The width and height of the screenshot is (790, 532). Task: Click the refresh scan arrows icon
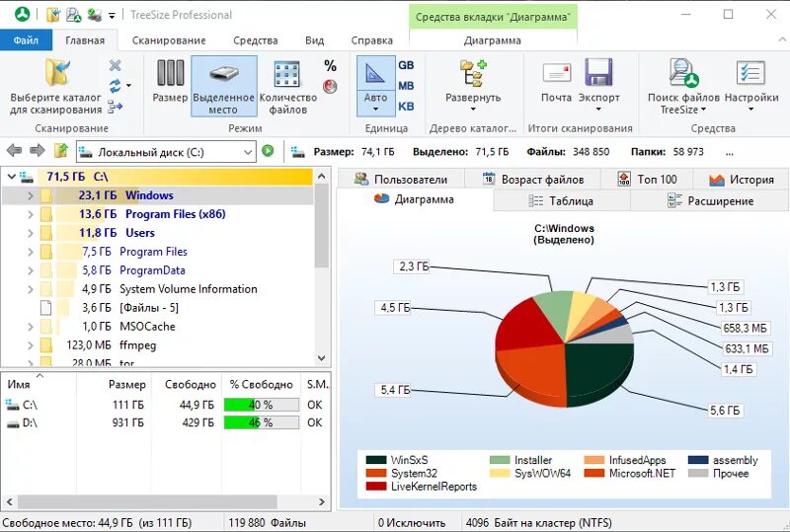(x=115, y=86)
